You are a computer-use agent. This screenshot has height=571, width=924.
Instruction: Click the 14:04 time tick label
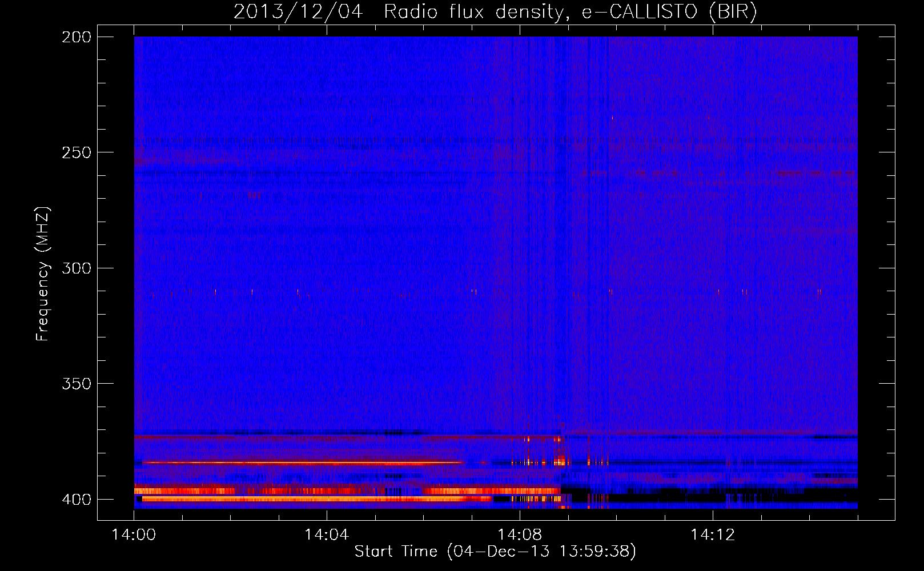pyautogui.click(x=327, y=535)
